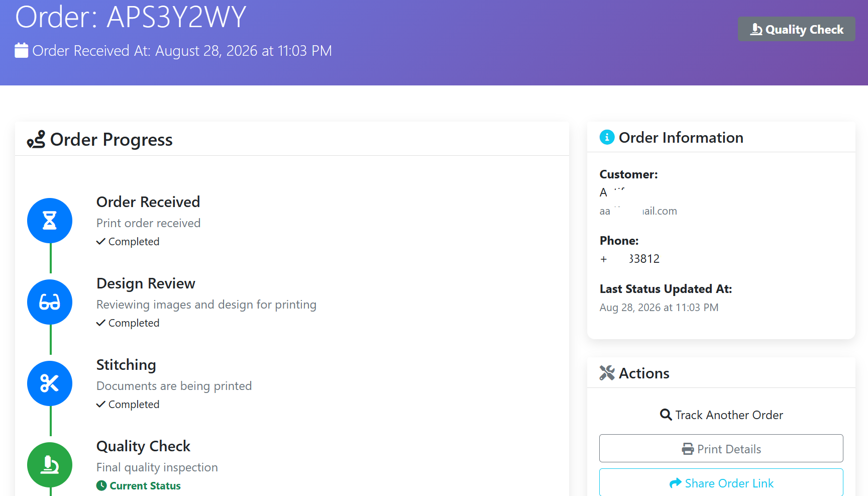Click the Order APS3Y2WY heading

coord(131,17)
